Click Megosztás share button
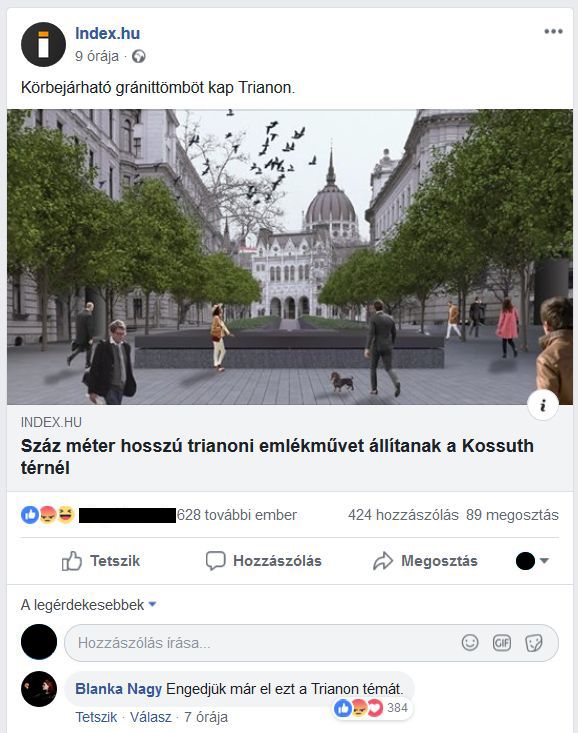 pos(425,561)
